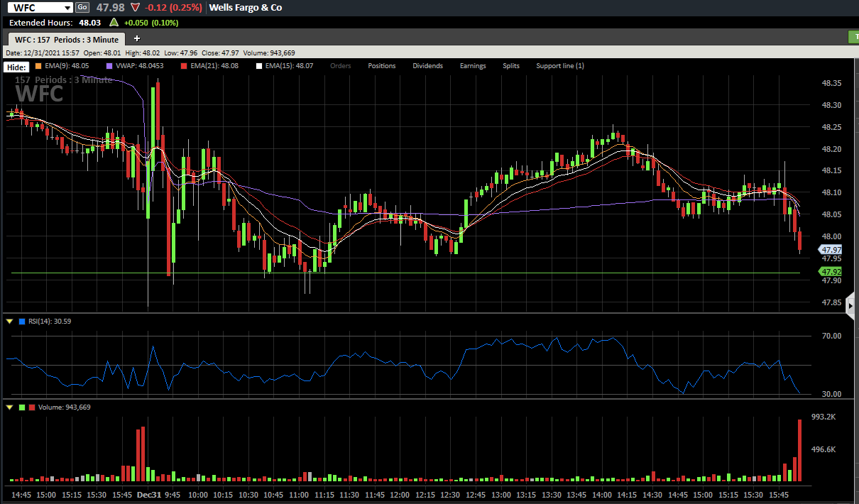859x504 pixels.
Task: Click the green volume color square
Action: click(x=22, y=407)
